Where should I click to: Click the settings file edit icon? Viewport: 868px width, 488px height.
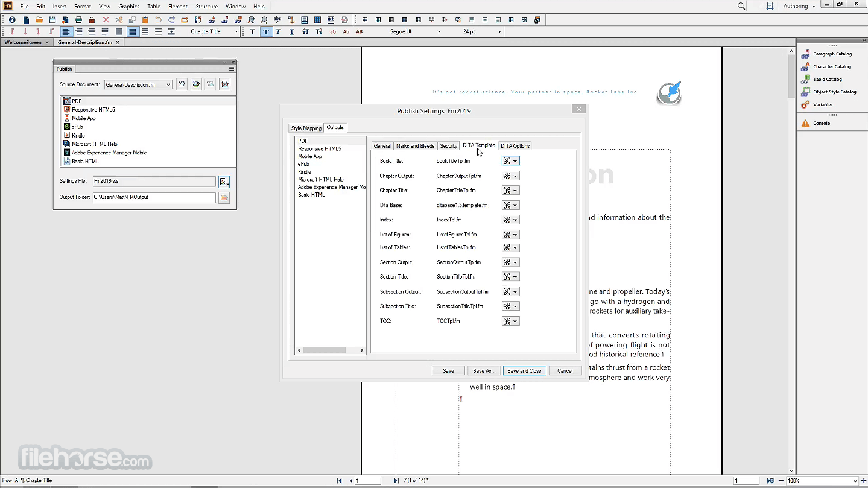[224, 182]
